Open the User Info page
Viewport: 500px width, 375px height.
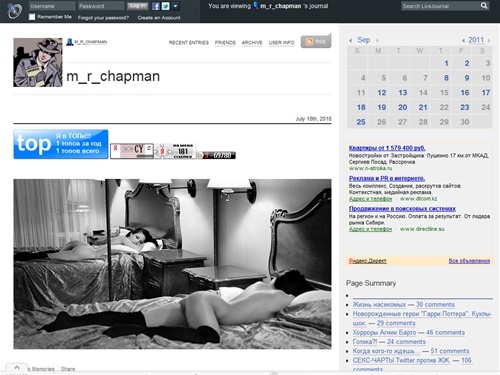[282, 43]
